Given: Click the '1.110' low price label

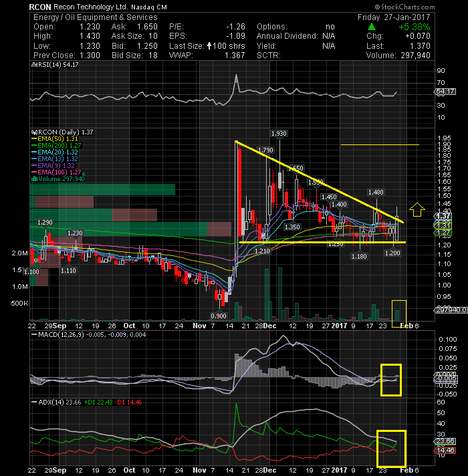Looking at the screenshot, I should (x=68, y=271).
